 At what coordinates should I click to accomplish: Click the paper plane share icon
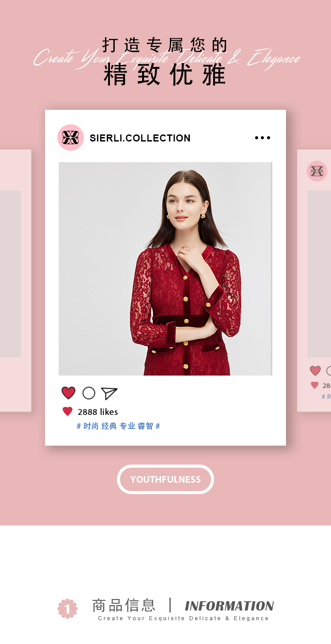point(109,393)
